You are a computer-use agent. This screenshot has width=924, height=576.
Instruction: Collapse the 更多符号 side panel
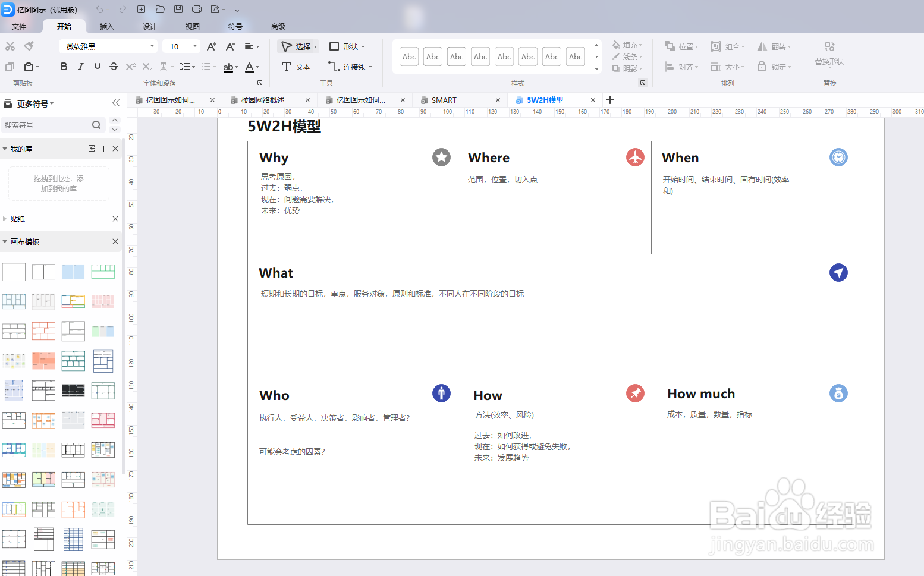117,102
